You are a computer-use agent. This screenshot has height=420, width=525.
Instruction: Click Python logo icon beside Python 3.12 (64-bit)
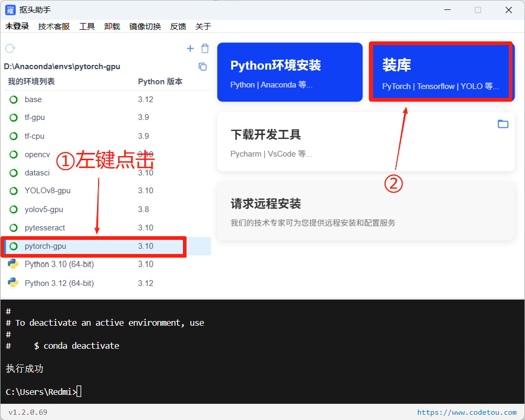click(13, 283)
